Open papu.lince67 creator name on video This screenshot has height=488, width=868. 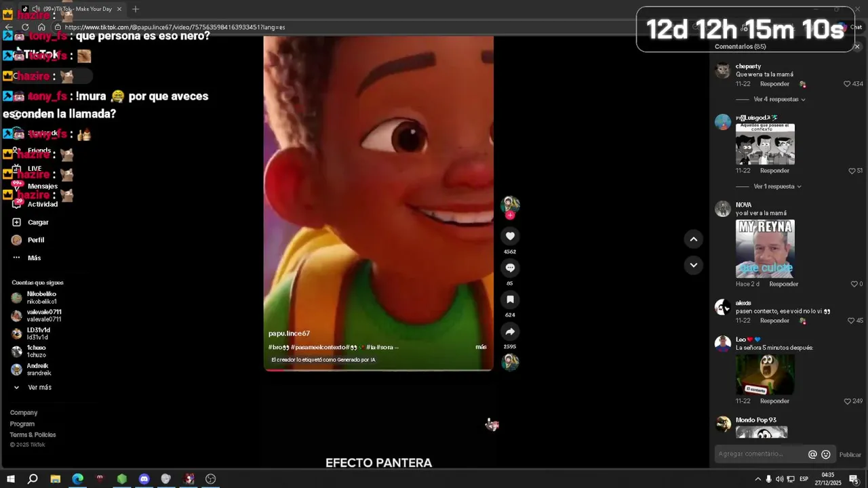(x=289, y=333)
